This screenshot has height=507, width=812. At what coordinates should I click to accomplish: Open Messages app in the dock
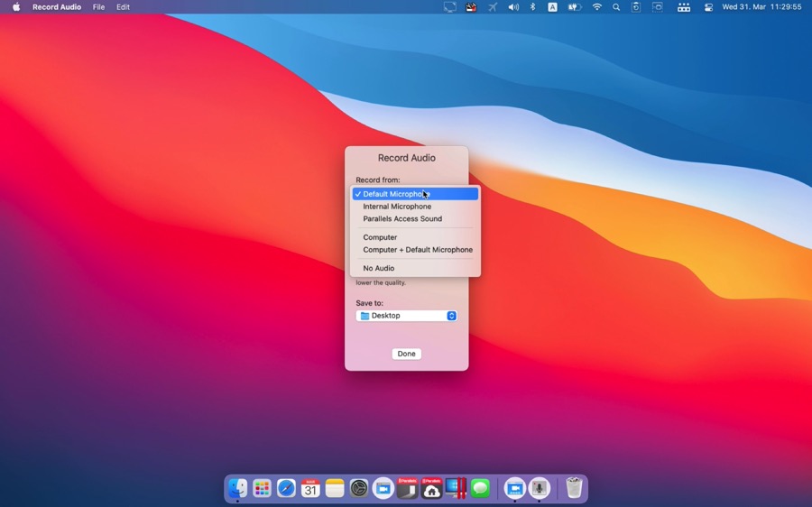click(x=480, y=488)
